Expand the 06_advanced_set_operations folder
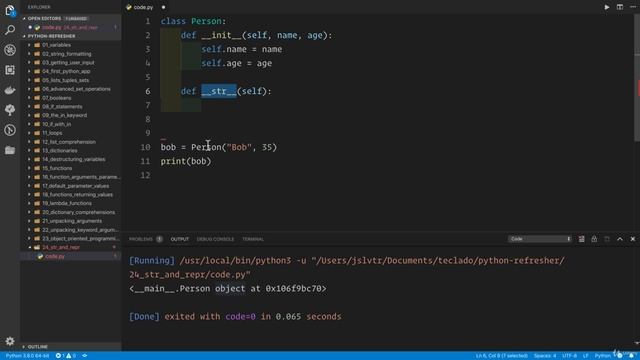Image resolution: width=640 pixels, height=360 pixels. [x=76, y=89]
